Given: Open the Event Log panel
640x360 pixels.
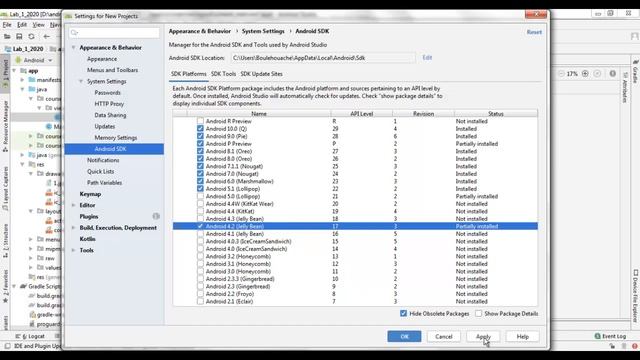Looking at the screenshot, I should [x=610, y=336].
